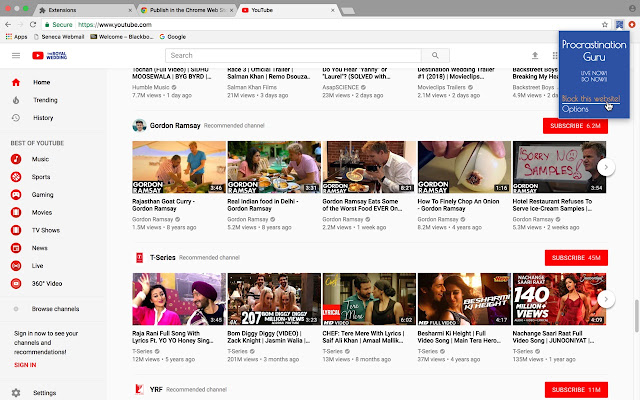The height and width of the screenshot is (400, 640).
Task: Click the Home icon in the sidebar
Action: (x=16, y=82)
